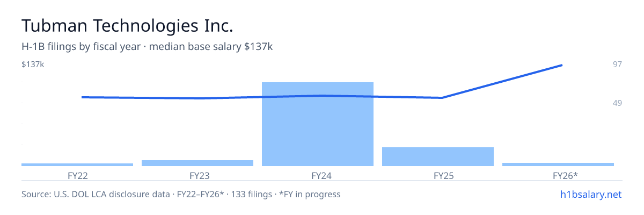
Task: Select the FY23 filings bar
Action: tap(197, 163)
